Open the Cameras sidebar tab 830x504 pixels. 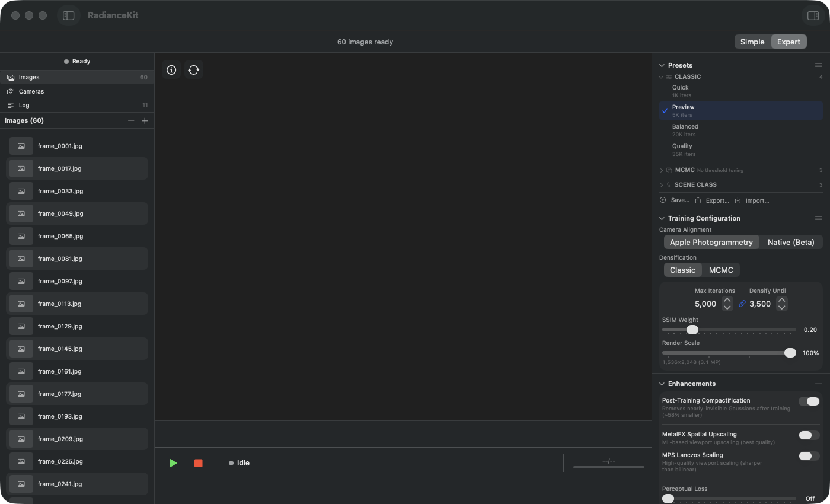pos(77,91)
